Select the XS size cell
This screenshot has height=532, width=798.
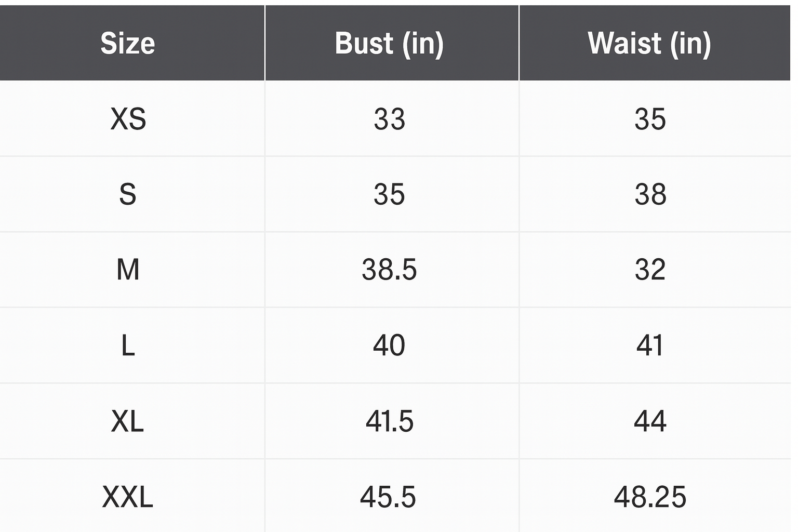(x=128, y=119)
